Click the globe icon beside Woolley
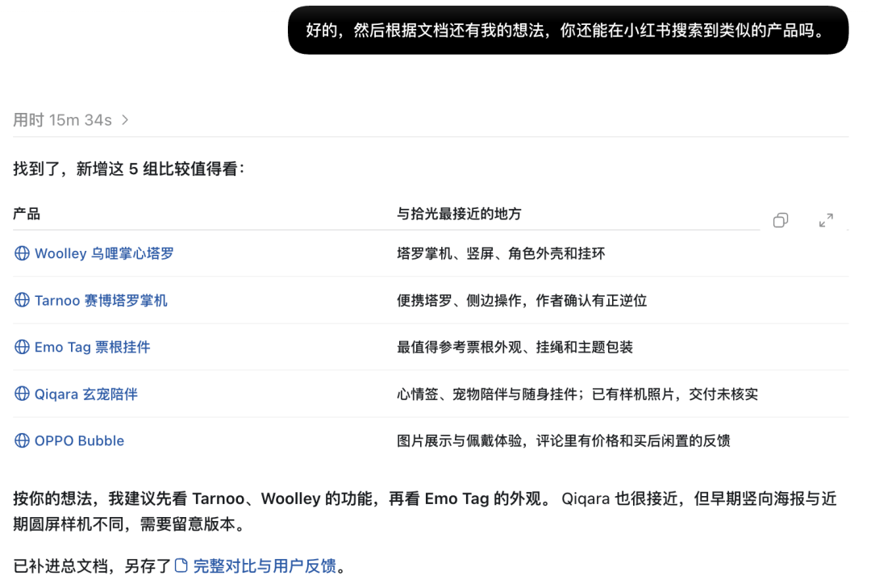Screen dimensions: 871x588 coord(22,253)
